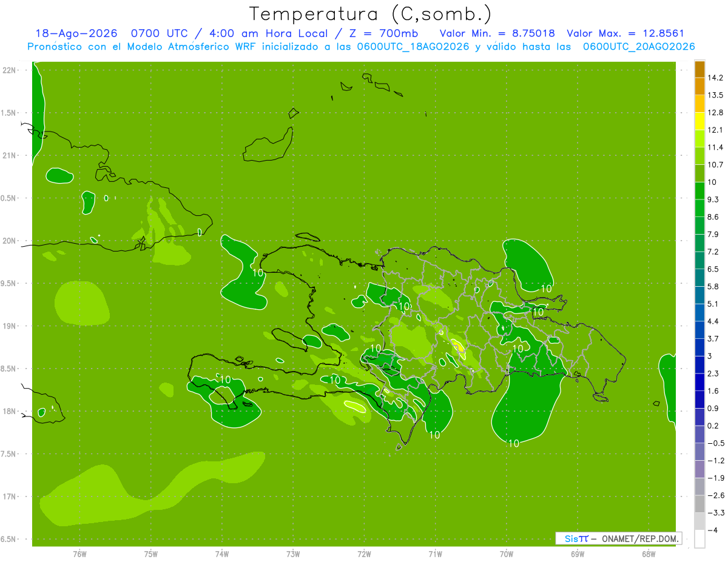Screen dimensions: 728x562
Task: Pick the white swatch below -4
Action: click(x=699, y=539)
